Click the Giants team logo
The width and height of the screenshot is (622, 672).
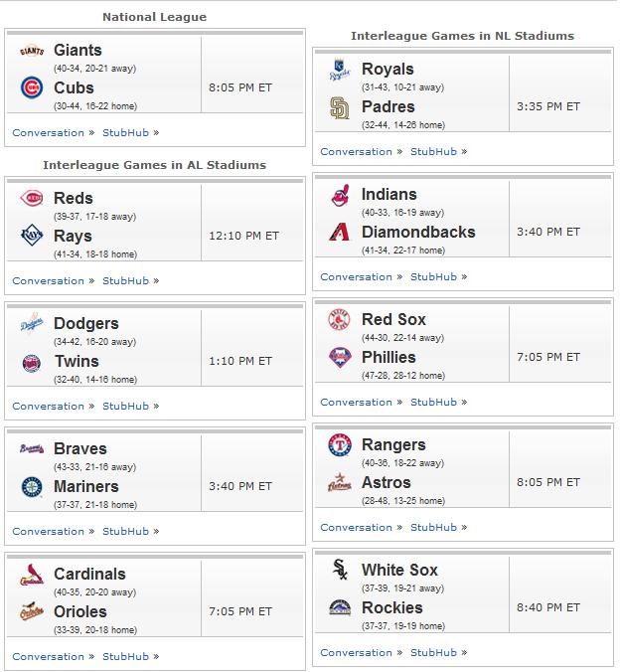click(x=32, y=51)
